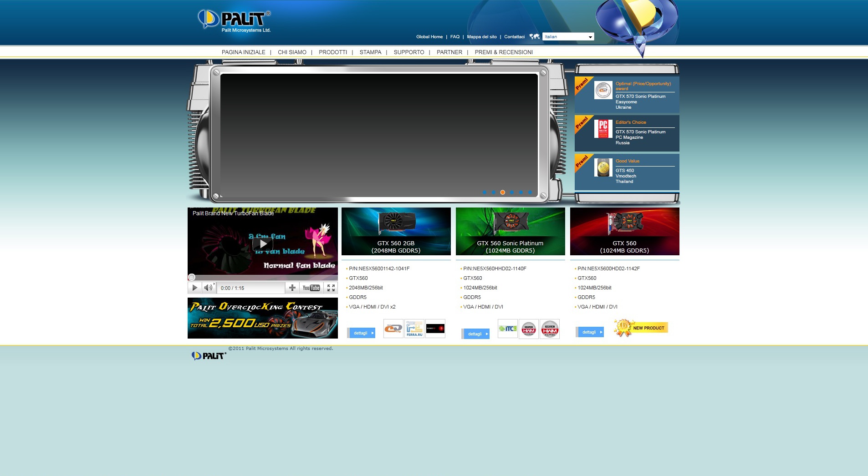Click the world map icon beside language selector
The image size is (868, 476).
(x=534, y=36)
